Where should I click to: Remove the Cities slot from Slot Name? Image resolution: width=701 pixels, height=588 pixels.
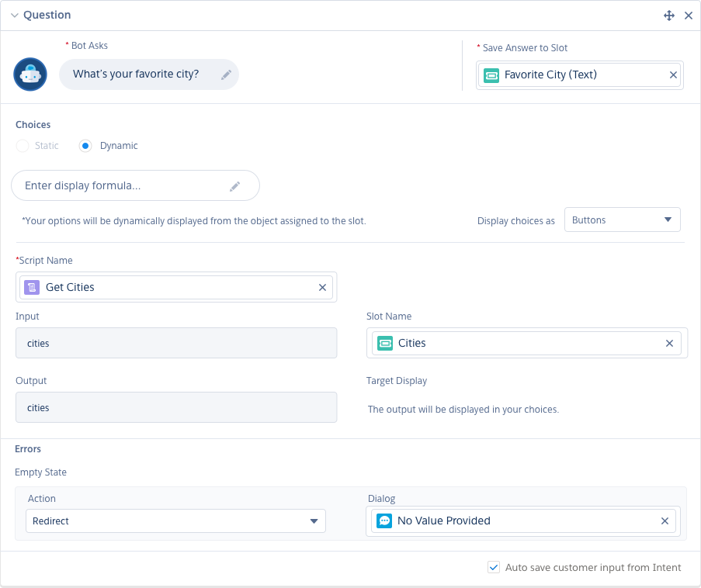[x=669, y=343]
